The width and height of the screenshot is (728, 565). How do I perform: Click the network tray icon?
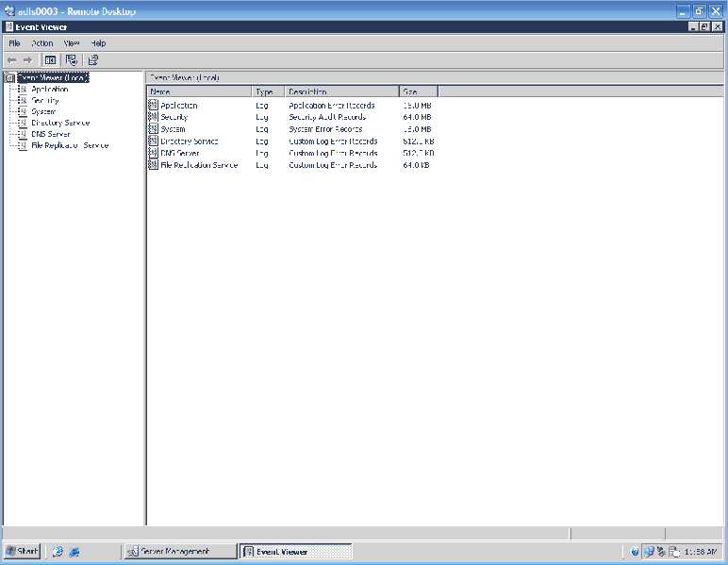tap(649, 552)
